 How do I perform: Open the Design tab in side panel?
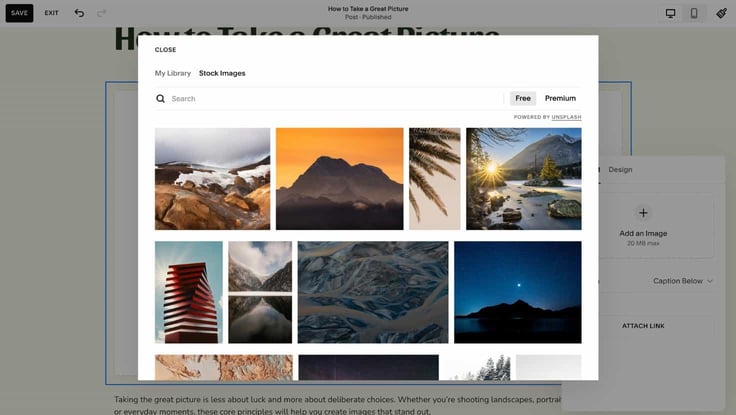[x=620, y=169]
